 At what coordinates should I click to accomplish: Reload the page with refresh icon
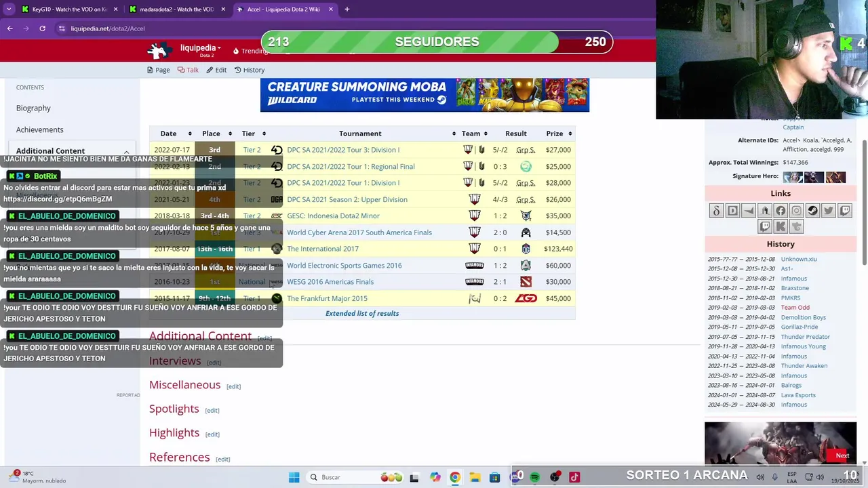tap(42, 28)
